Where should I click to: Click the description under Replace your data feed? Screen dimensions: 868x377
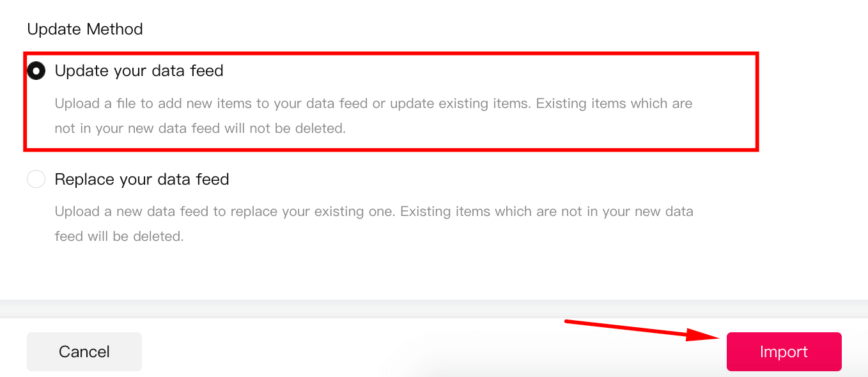(373, 223)
